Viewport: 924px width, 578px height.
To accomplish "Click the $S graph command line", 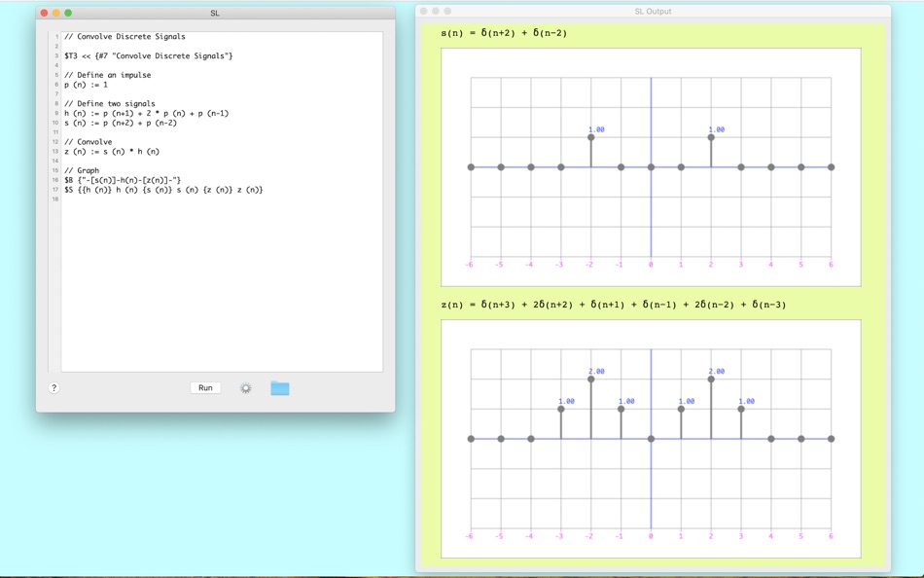I will (x=163, y=190).
